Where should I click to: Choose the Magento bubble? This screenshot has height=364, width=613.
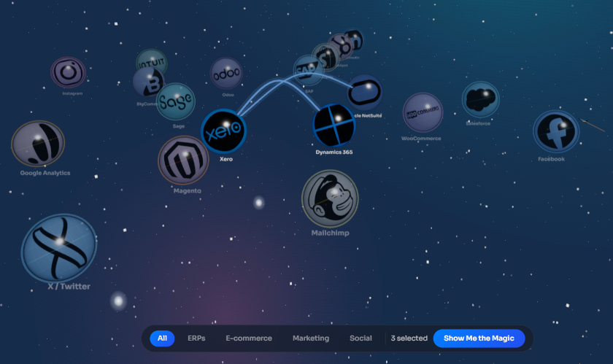point(183,160)
